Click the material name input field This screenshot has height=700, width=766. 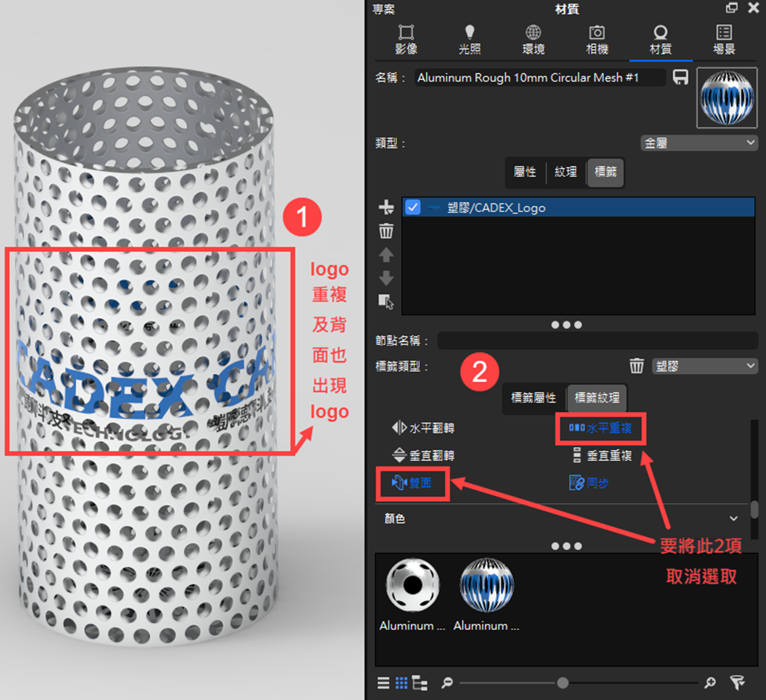point(540,78)
